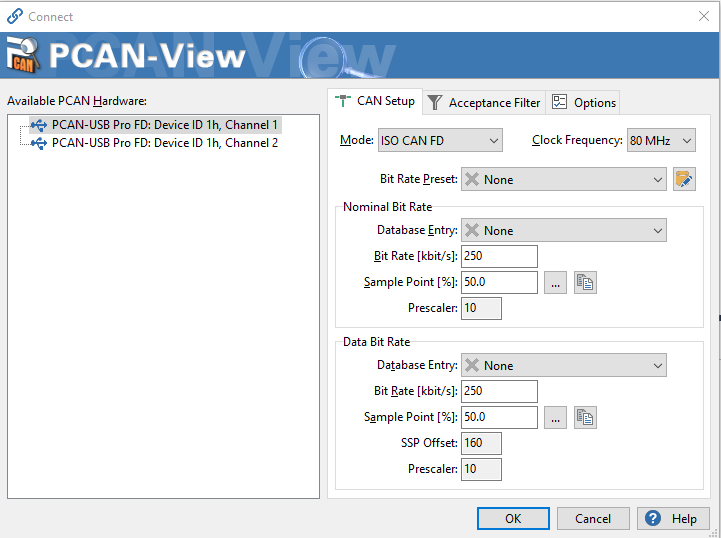Close the Connect dialog window
The height and width of the screenshot is (538, 721).
704,17
